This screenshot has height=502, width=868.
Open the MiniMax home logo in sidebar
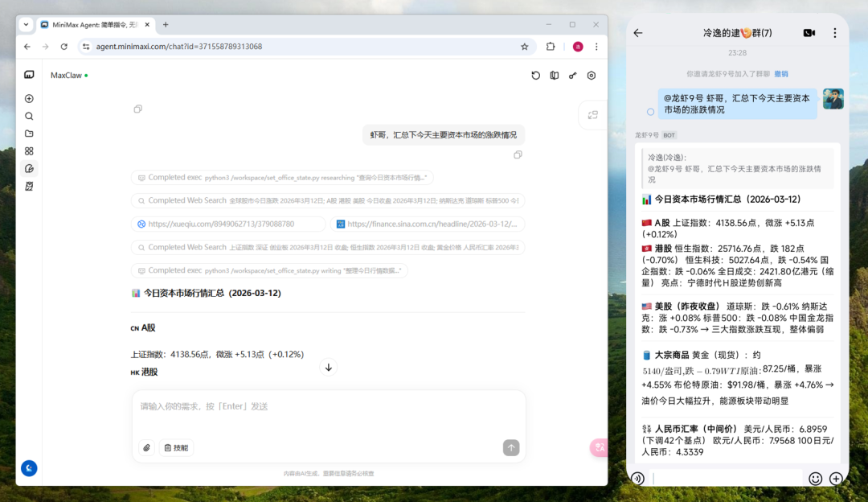29,75
